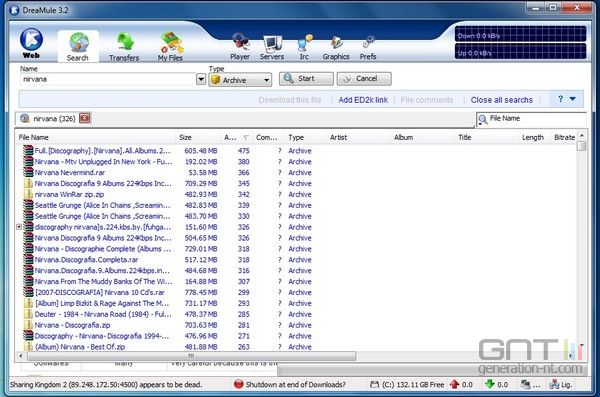Image resolution: width=600 pixels, height=397 pixels.
Task: Click the horizontal scrollbar left arrow
Action: (21, 356)
